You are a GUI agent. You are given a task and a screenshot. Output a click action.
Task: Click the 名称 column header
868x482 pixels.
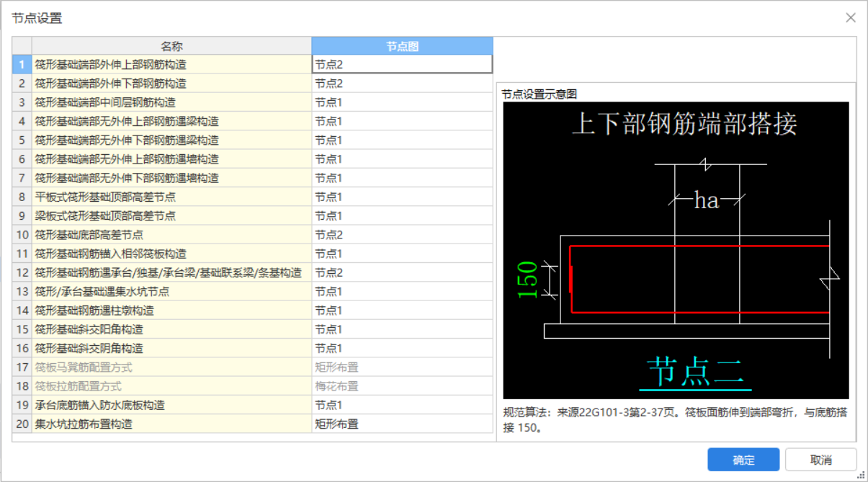click(171, 46)
